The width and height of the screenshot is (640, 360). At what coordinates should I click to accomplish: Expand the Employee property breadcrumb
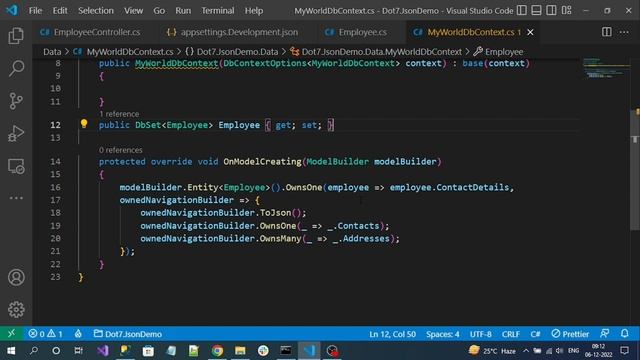[498, 52]
